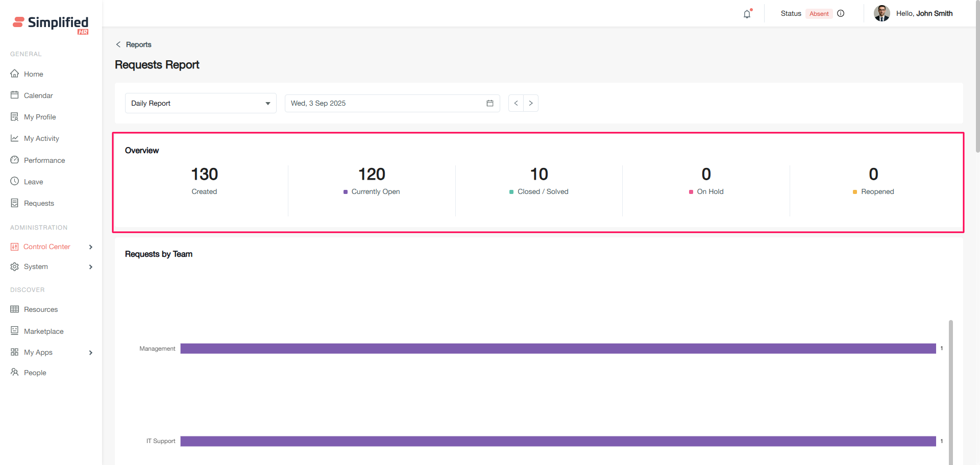Click the Management team purple bar
Viewport: 980px width, 465px height.
(557, 349)
